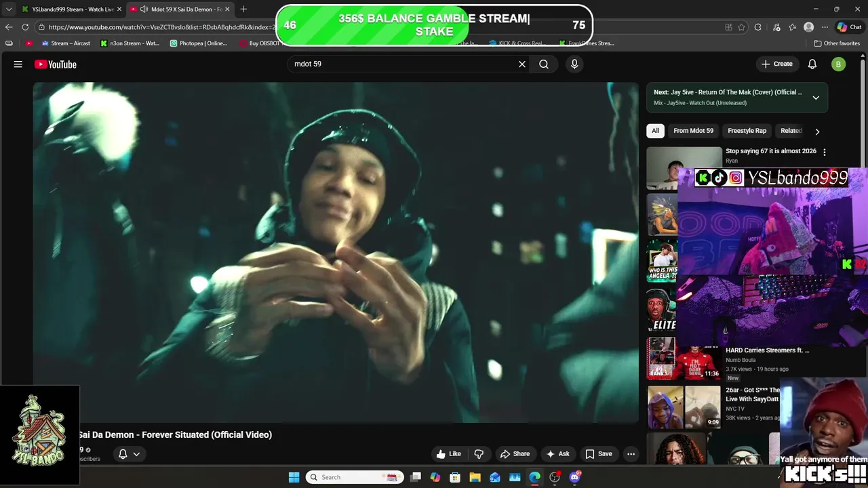
Task: Open the YouTube guide hamburger menu
Action: [18, 64]
